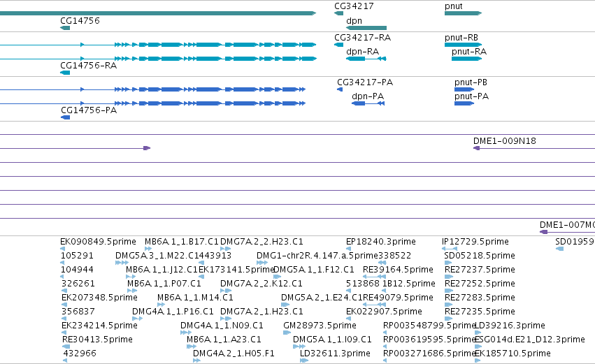Click EST label 326261
The width and height of the screenshot is (595, 364).
(78, 284)
